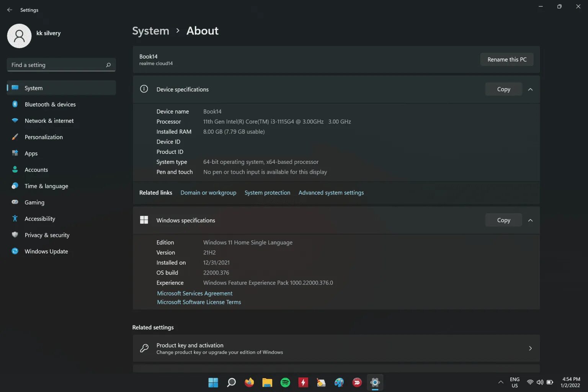Screen dimensions: 588x392
Task: Open Product key and activation chevron
Action: point(530,348)
